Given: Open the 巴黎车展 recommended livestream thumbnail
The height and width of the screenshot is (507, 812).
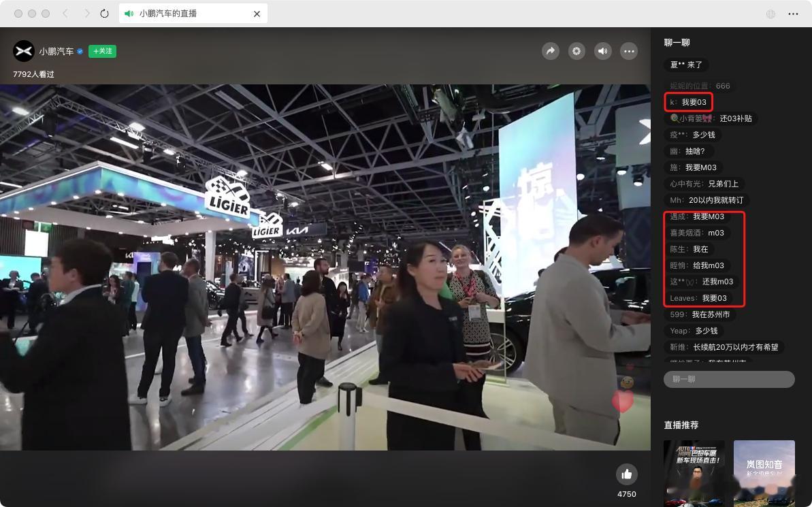Looking at the screenshot, I should tap(694, 474).
